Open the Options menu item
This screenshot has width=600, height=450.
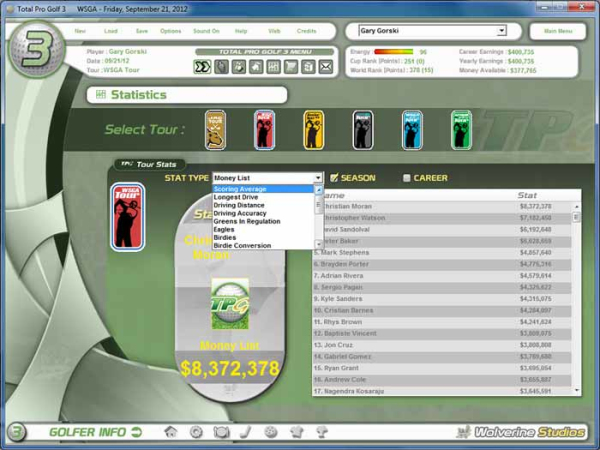(171, 31)
